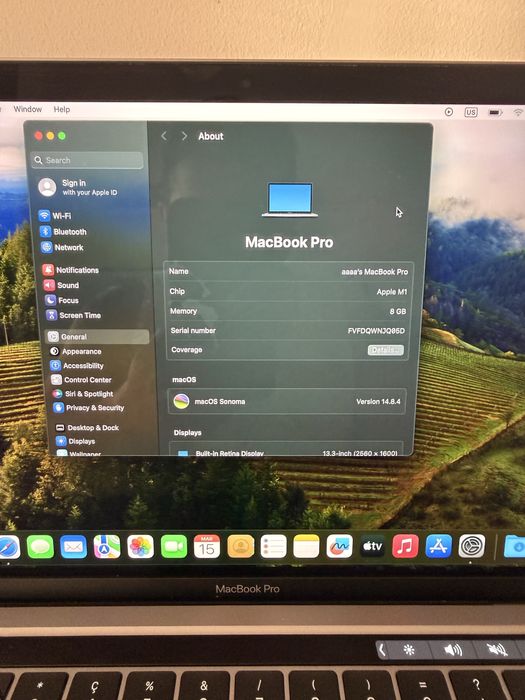Open Appearance settings in sidebar
The image size is (525, 700).
coord(75,351)
